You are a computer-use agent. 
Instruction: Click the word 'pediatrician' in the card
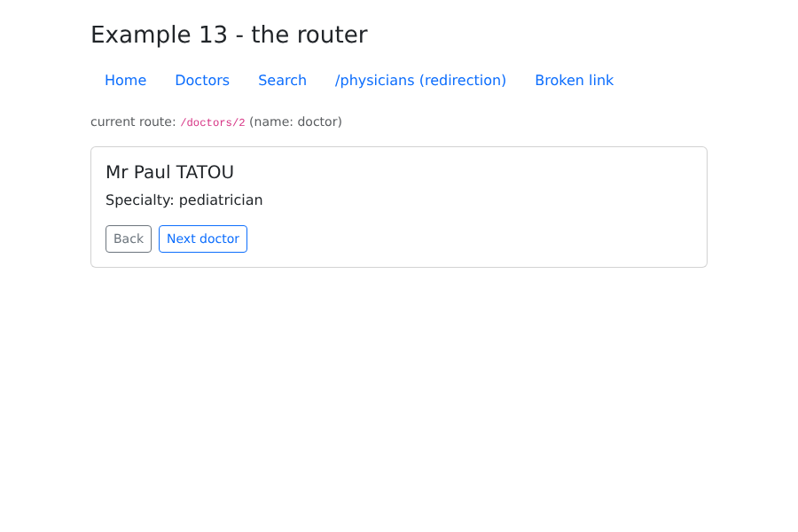click(221, 200)
